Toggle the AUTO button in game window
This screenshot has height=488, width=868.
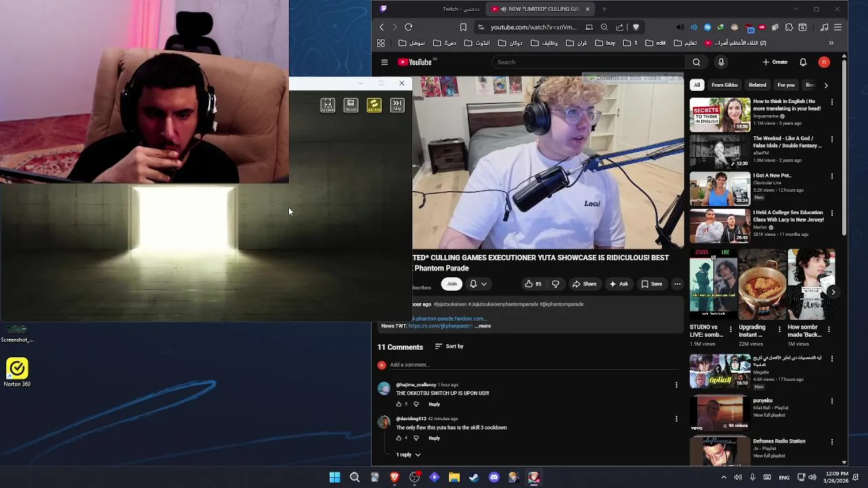(374, 105)
